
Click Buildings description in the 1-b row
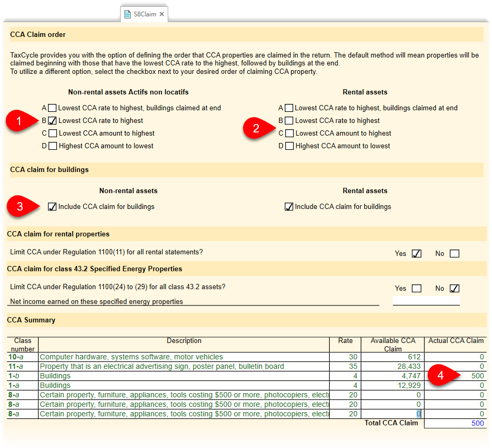[x=55, y=376]
